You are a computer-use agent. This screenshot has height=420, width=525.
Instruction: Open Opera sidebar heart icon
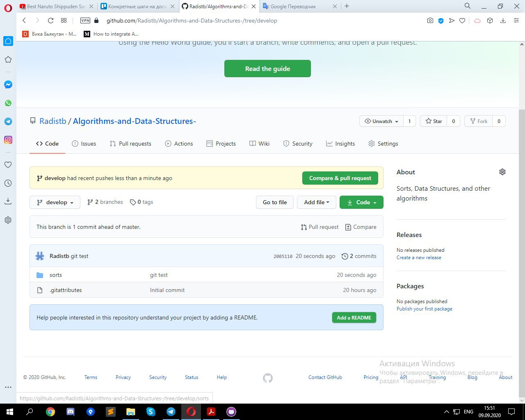point(8,164)
